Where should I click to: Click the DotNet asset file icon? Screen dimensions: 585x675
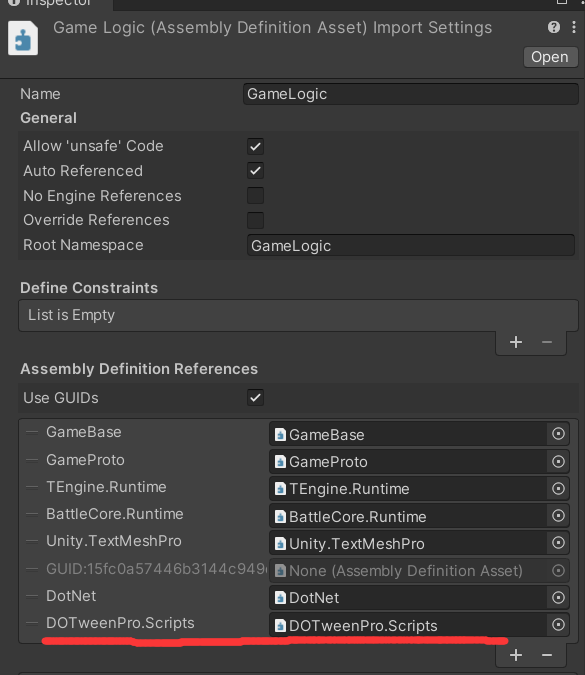click(280, 598)
